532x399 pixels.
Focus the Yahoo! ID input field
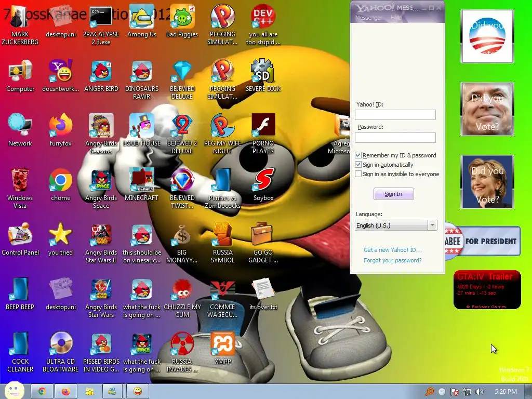coord(395,115)
